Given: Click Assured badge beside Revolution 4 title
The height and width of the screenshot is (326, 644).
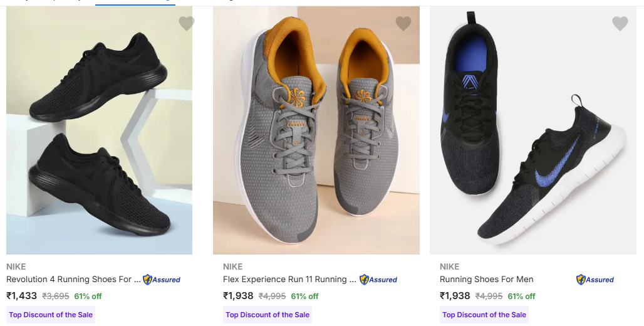Looking at the screenshot, I should 162,280.
